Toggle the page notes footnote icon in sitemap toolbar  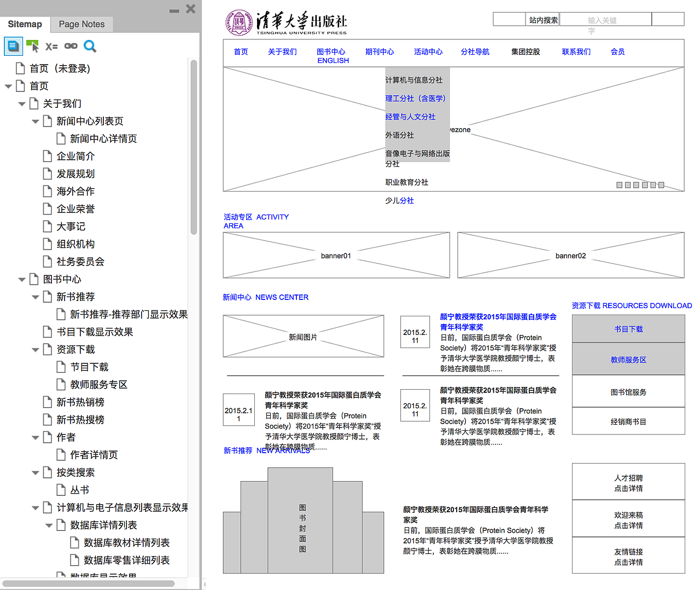(13, 47)
